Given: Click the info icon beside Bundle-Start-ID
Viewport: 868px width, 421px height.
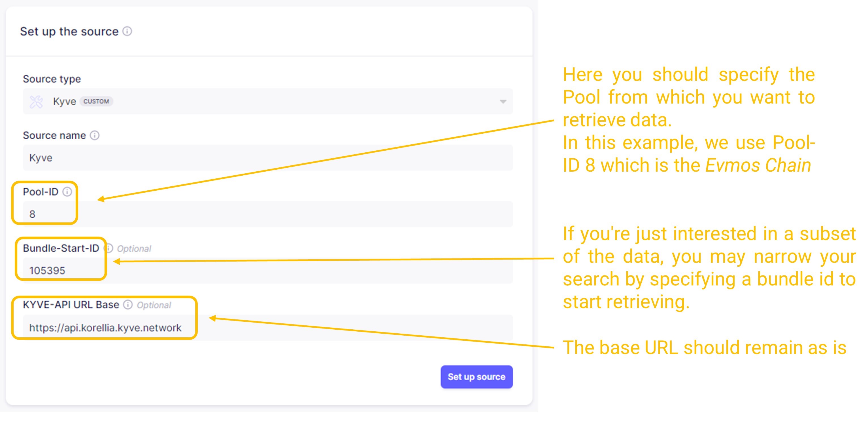Looking at the screenshot, I should [109, 249].
